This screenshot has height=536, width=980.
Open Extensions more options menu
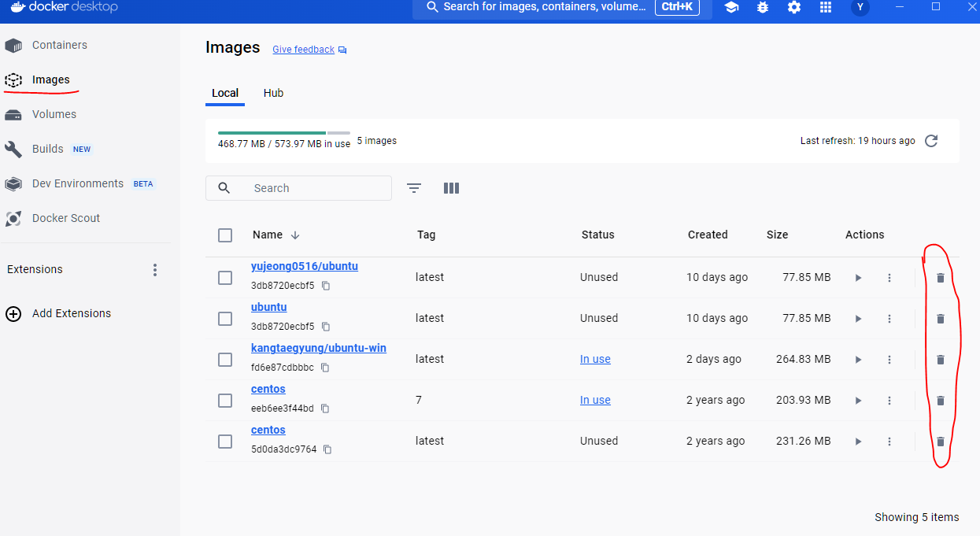click(155, 270)
